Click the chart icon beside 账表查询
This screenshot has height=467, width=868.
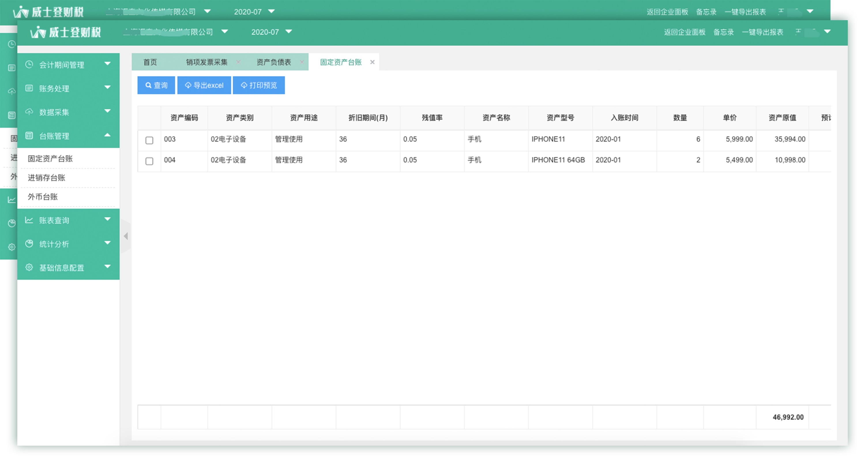tap(29, 220)
